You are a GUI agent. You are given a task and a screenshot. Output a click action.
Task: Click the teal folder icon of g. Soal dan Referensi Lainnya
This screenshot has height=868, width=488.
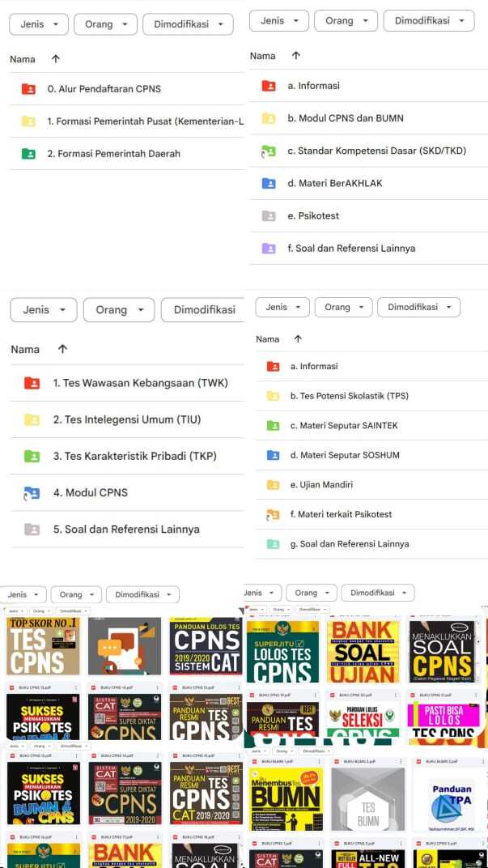coord(273,544)
